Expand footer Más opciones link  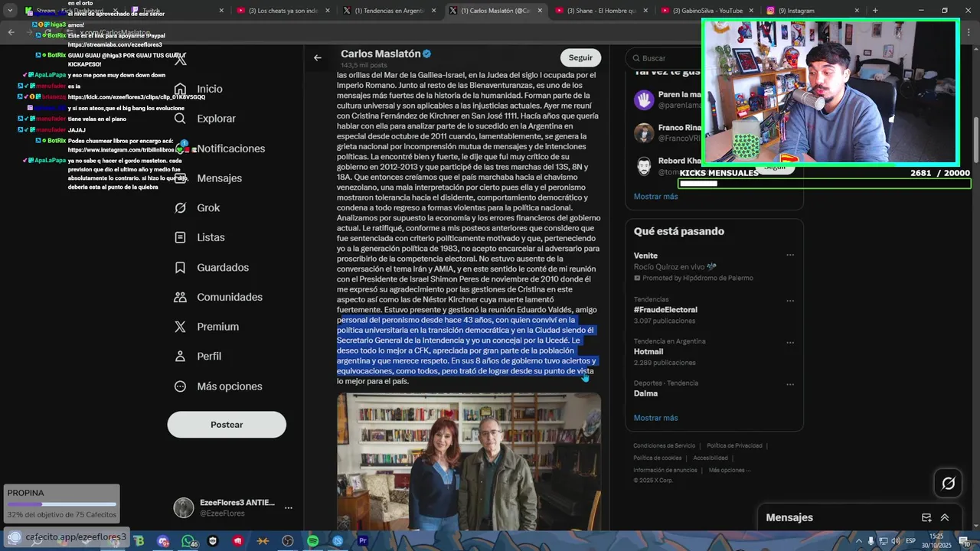coord(730,470)
